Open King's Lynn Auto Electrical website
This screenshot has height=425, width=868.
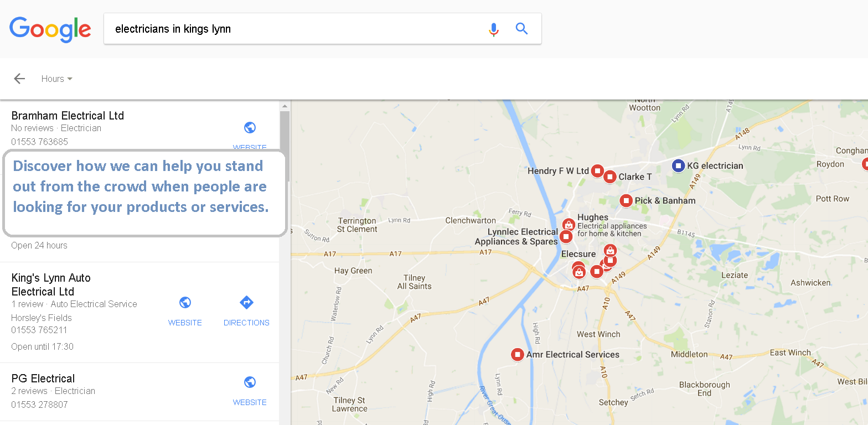(x=185, y=310)
